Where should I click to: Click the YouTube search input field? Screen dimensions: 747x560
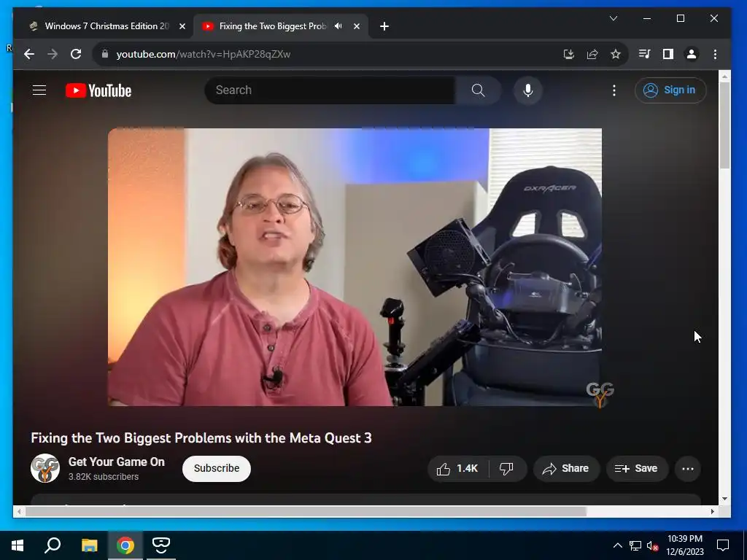point(330,90)
